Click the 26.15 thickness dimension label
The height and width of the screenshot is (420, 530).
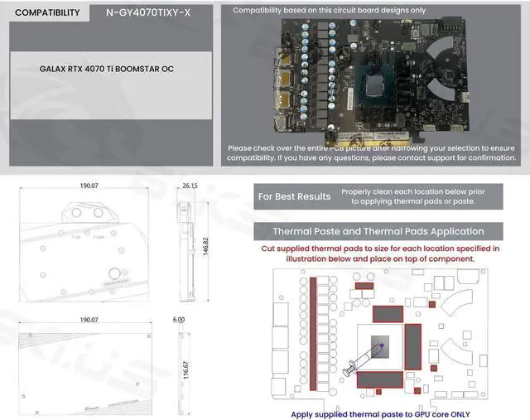click(x=190, y=186)
